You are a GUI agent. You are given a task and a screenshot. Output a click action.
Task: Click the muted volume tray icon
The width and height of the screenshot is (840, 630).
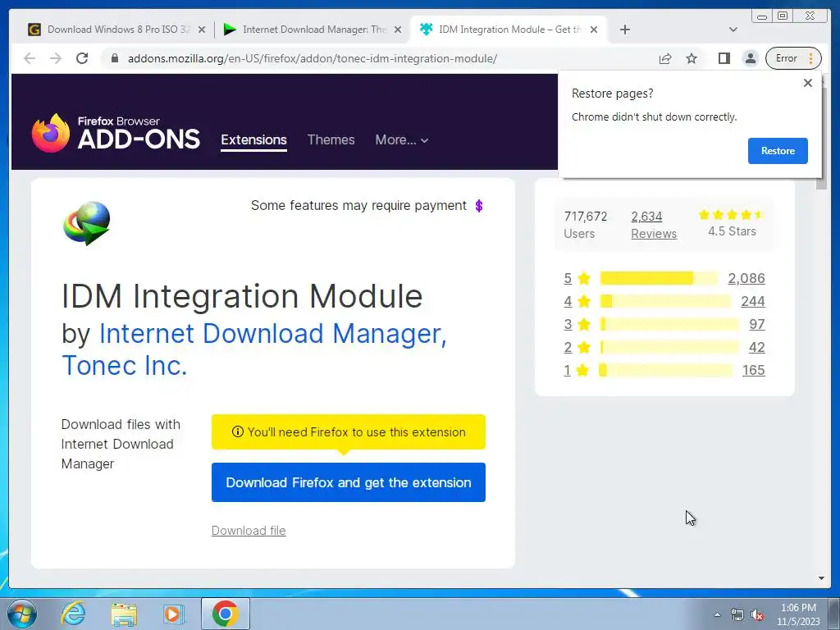click(x=757, y=615)
